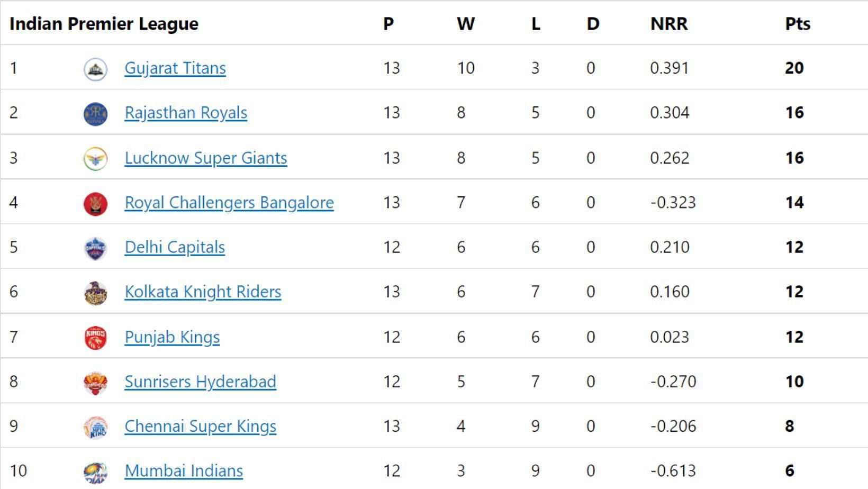Open the Mumbai Indians team link
The height and width of the screenshot is (489, 868).
tap(184, 470)
